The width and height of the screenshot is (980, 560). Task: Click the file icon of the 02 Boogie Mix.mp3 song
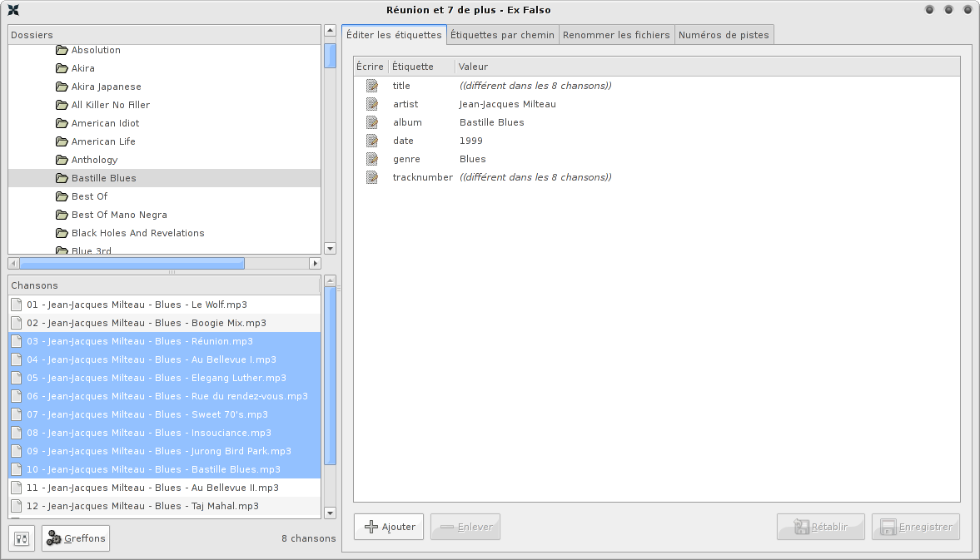17,323
